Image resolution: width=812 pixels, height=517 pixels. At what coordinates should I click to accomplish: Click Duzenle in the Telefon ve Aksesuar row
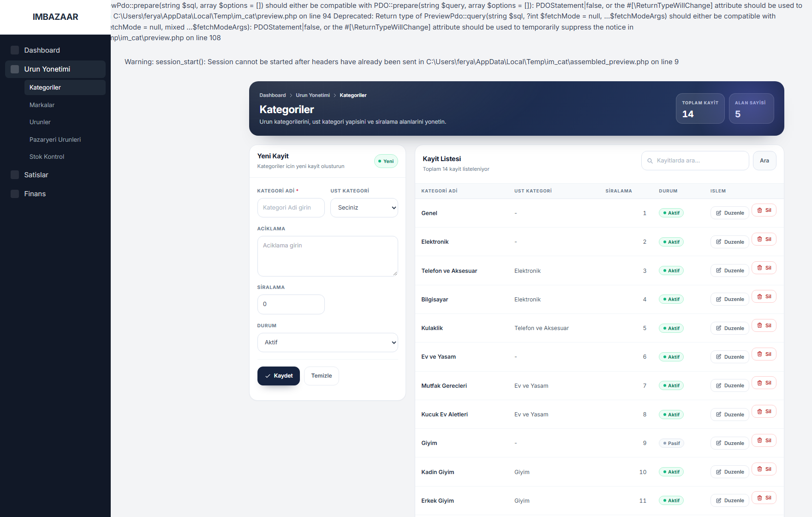point(730,271)
